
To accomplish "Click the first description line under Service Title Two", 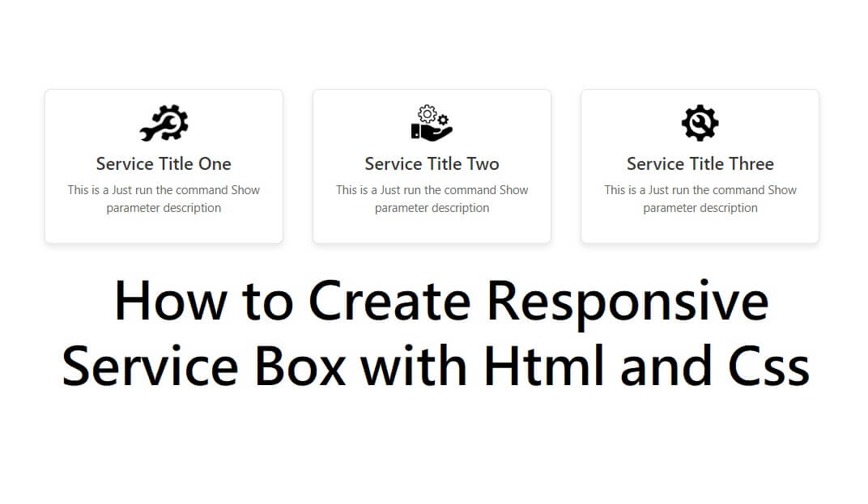I will 432,190.
